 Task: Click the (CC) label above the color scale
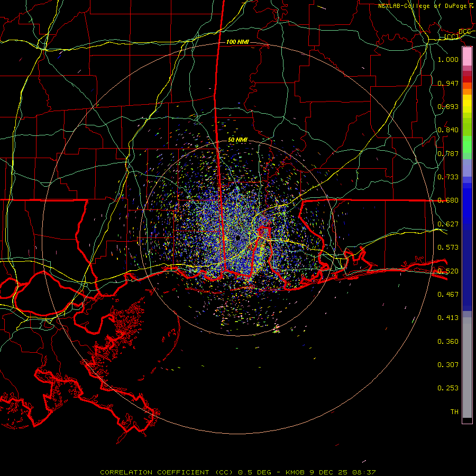tap(452, 37)
